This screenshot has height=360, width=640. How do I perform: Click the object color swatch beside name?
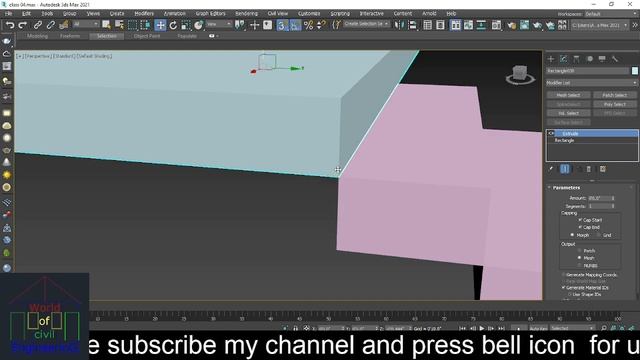[x=635, y=71]
